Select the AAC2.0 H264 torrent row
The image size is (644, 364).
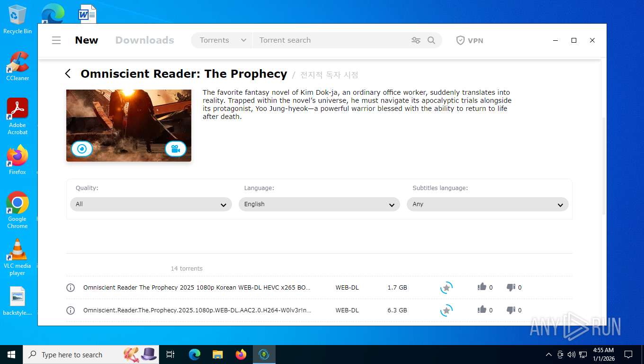(x=197, y=310)
